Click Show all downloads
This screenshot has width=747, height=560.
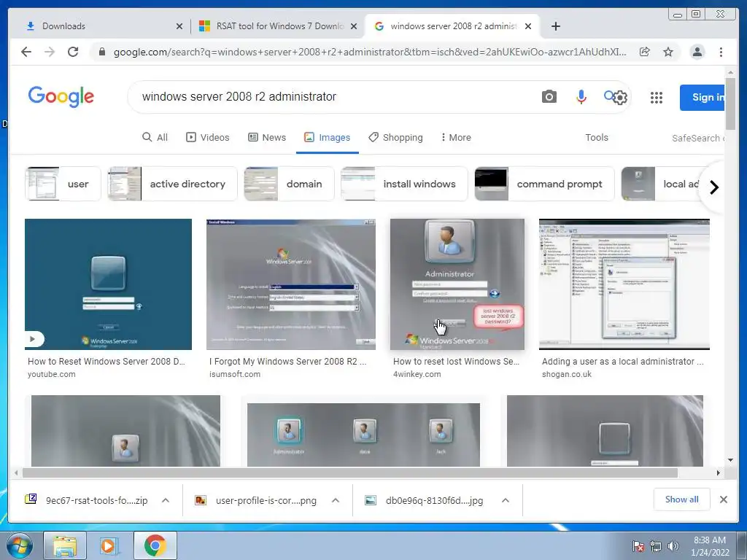681,499
